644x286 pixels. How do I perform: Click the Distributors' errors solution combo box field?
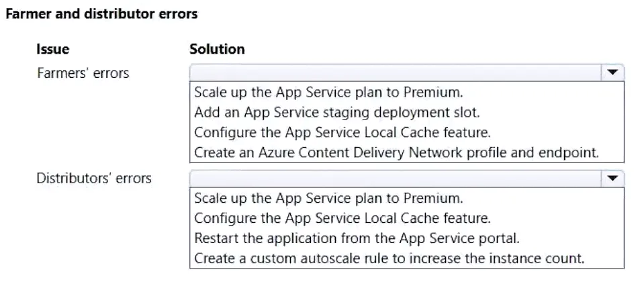[406, 179]
